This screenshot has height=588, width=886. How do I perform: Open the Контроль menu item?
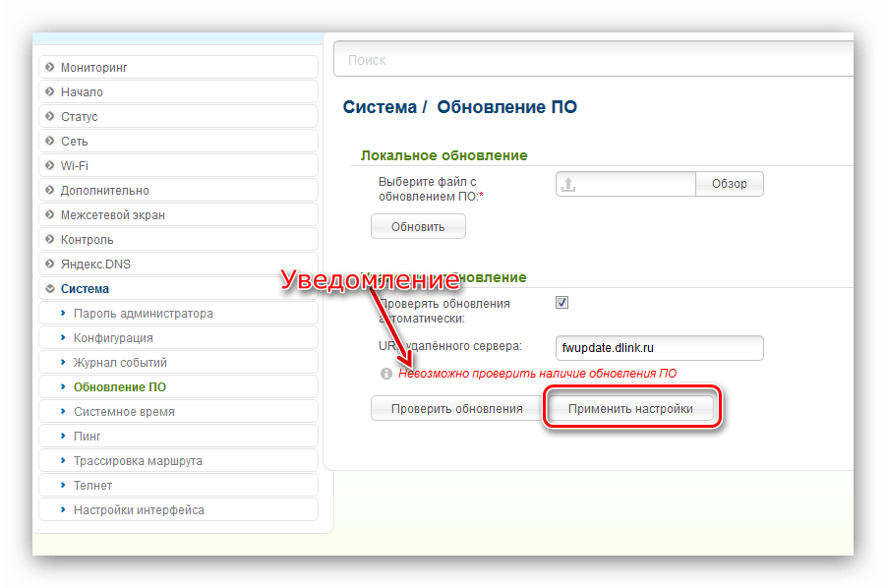point(178,239)
